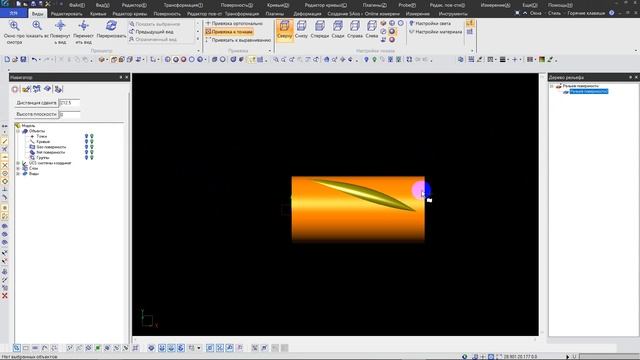Screen dimensions: 640x360
Task: Click the shift distance input field
Action: pos(69,103)
